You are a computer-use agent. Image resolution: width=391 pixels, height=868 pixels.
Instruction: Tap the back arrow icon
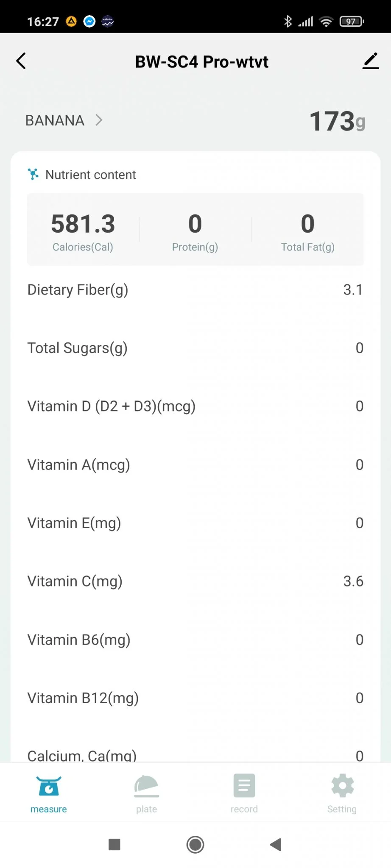click(x=21, y=61)
